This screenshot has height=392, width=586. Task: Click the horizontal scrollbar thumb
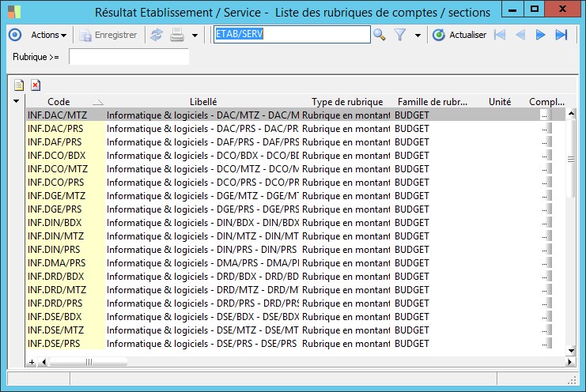[89, 362]
